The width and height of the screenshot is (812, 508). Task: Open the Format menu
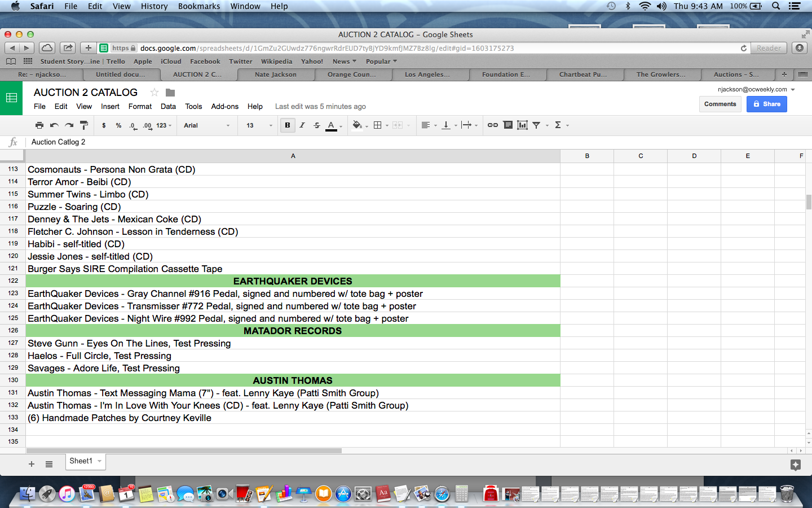[x=140, y=106]
